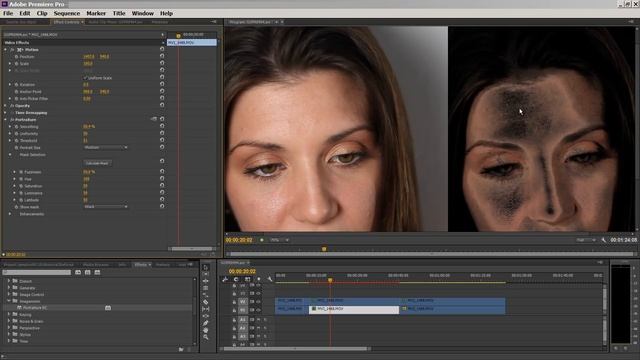Click the Accelerated Effects filter icon
This screenshot has height=360, width=640.
(x=78, y=272)
